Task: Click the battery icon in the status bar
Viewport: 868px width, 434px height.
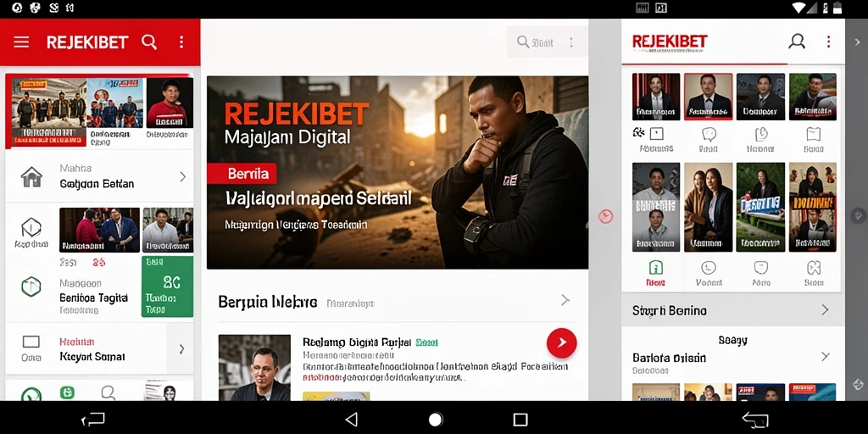Action: point(838,8)
